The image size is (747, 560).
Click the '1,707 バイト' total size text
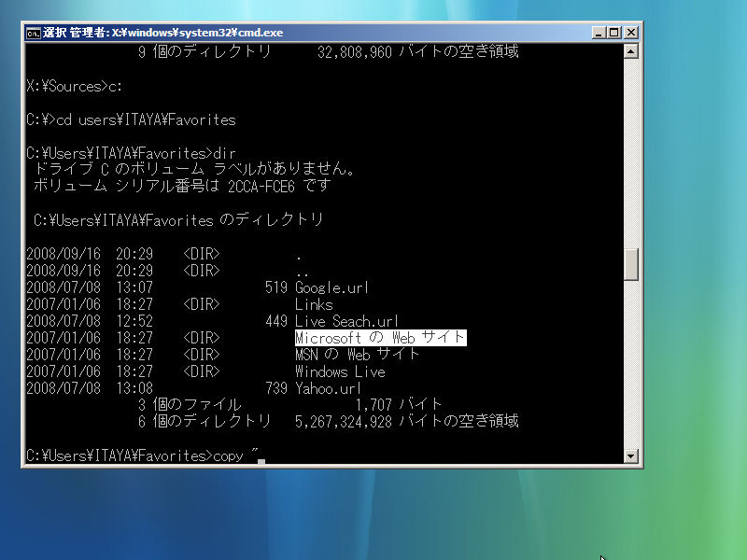[399, 405]
